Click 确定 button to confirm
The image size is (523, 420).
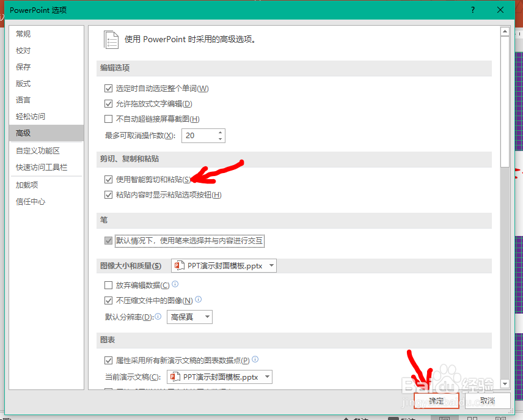(x=436, y=400)
